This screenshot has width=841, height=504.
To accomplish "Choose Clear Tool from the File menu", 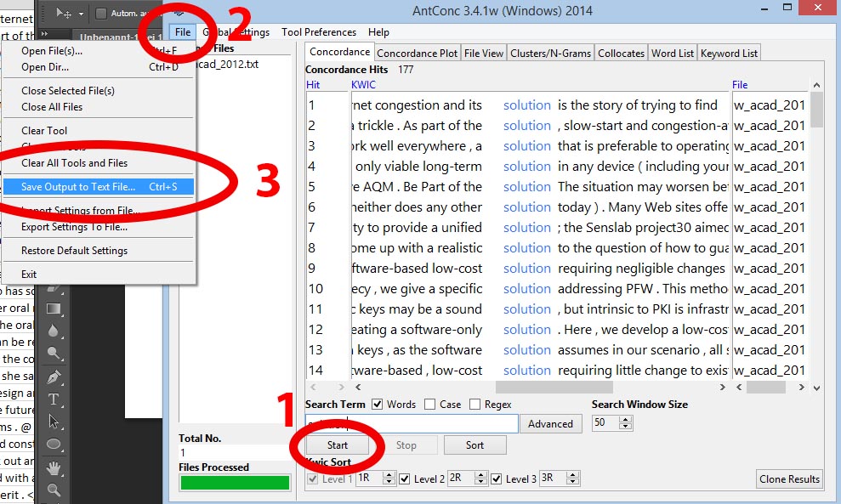I will [99, 130].
